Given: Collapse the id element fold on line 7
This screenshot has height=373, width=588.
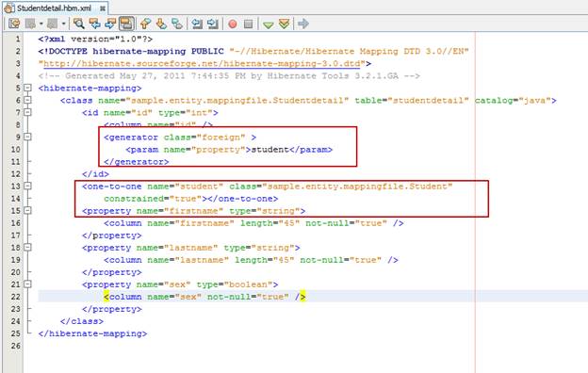Looking at the screenshot, I should tap(27, 112).
